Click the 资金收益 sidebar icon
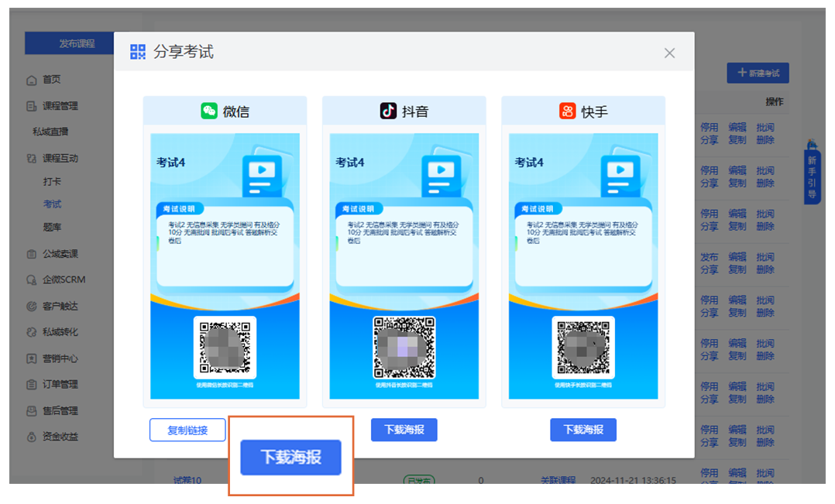Screen dimensions: 835x504 tap(32, 437)
